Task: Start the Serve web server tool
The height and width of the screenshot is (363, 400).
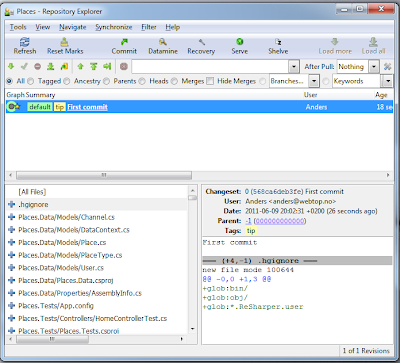Action: point(239,42)
